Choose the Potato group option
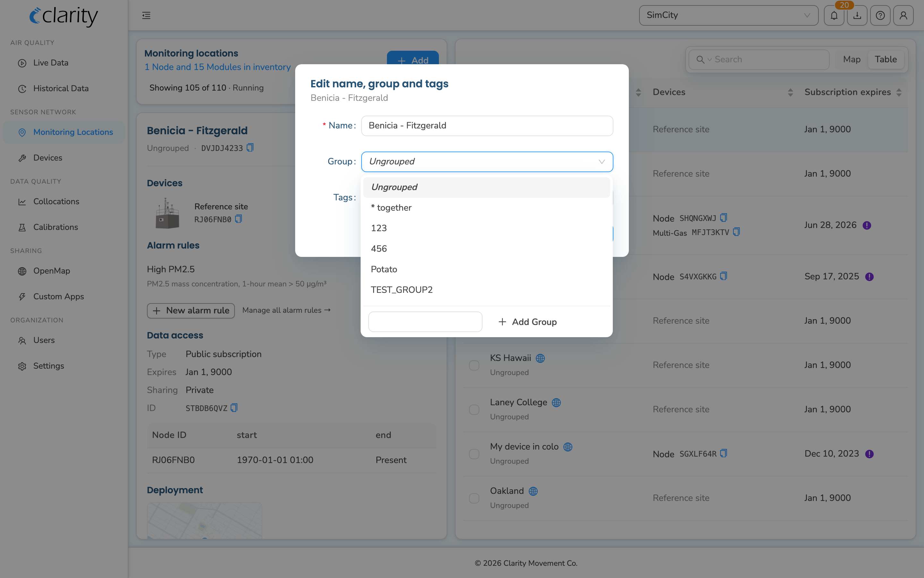The height and width of the screenshot is (578, 924). 486,269
